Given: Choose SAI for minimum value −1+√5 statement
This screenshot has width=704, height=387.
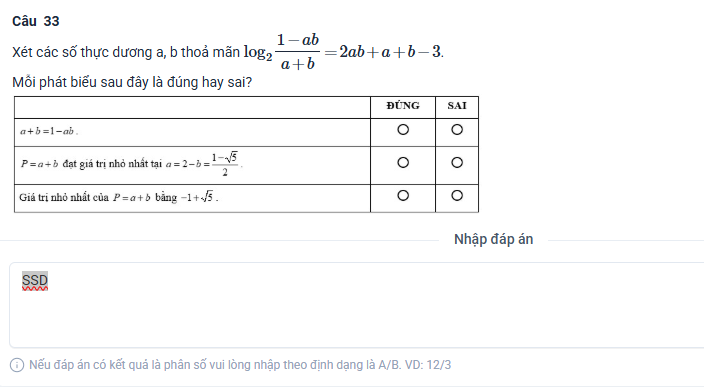Looking at the screenshot, I should point(457,196).
